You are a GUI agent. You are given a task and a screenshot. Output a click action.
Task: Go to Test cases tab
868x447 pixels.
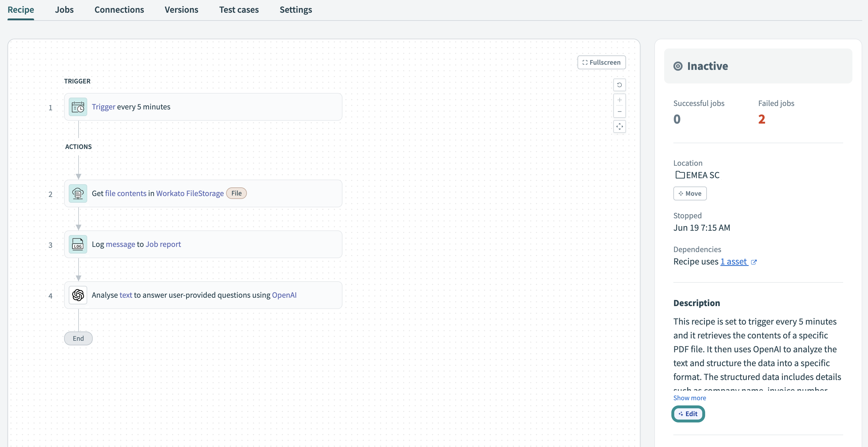[x=239, y=10]
